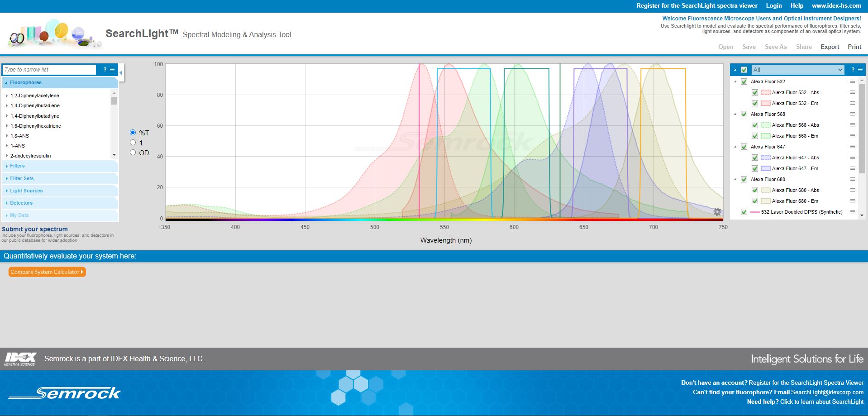Uncheck Alexa Fluor 532 - Abs checkbox
The height and width of the screenshot is (416, 868).
755,92
